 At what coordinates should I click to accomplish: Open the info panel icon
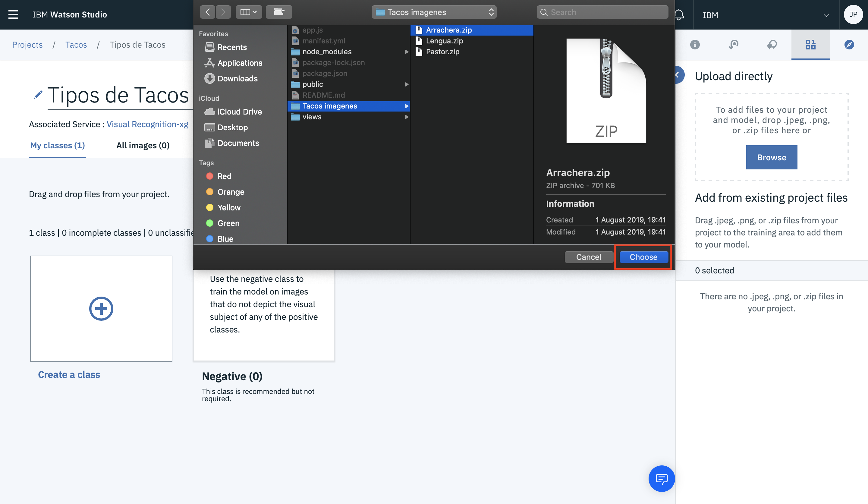(695, 45)
